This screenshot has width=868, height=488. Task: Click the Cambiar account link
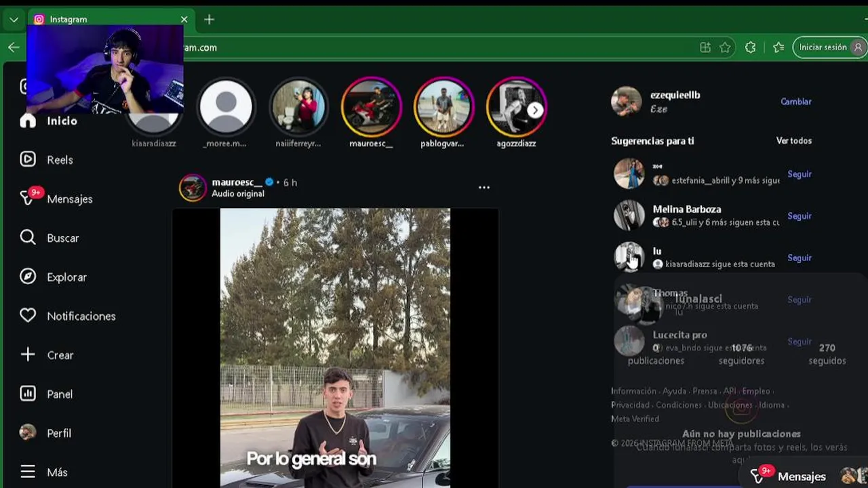tap(796, 102)
